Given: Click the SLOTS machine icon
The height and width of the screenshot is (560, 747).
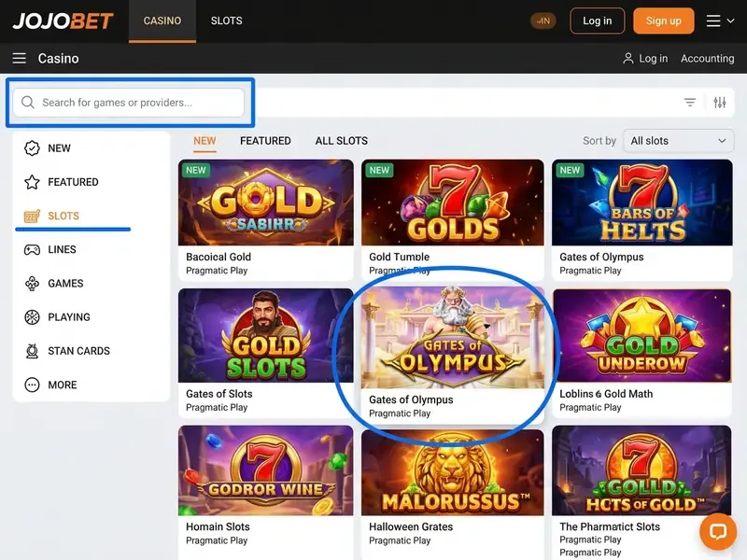Looking at the screenshot, I should (32, 216).
